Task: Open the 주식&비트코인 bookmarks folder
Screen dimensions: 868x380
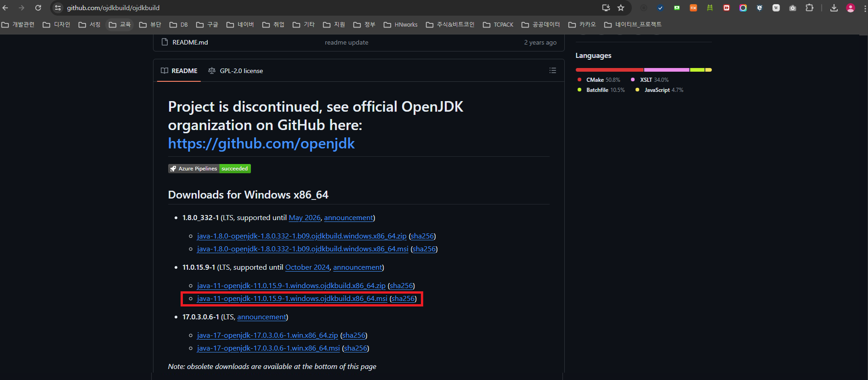Action: point(450,24)
